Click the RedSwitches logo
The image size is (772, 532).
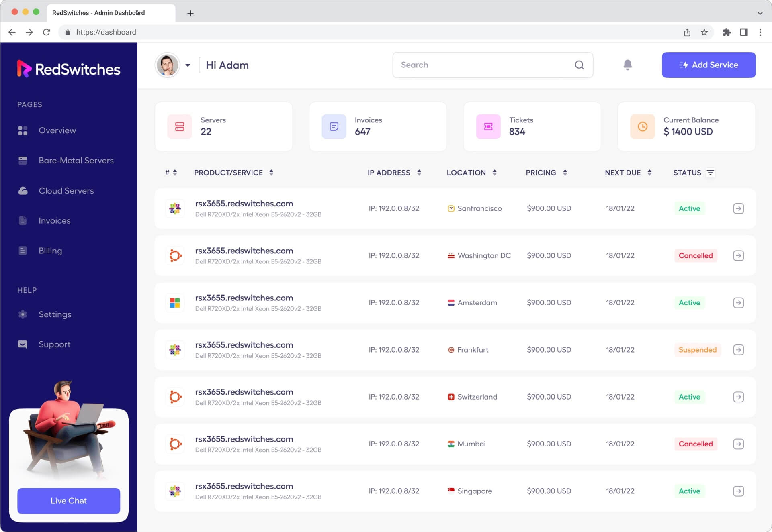click(68, 69)
